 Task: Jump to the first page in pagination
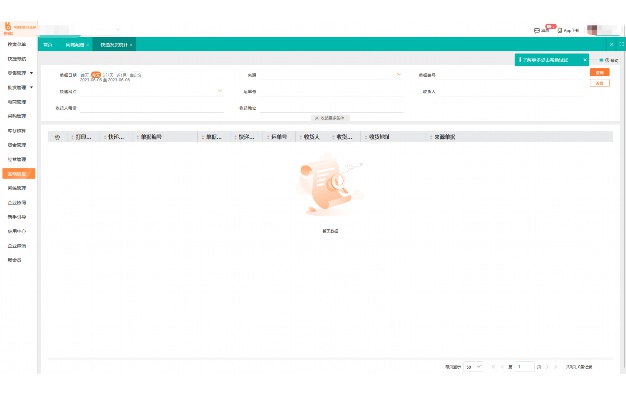click(x=493, y=367)
